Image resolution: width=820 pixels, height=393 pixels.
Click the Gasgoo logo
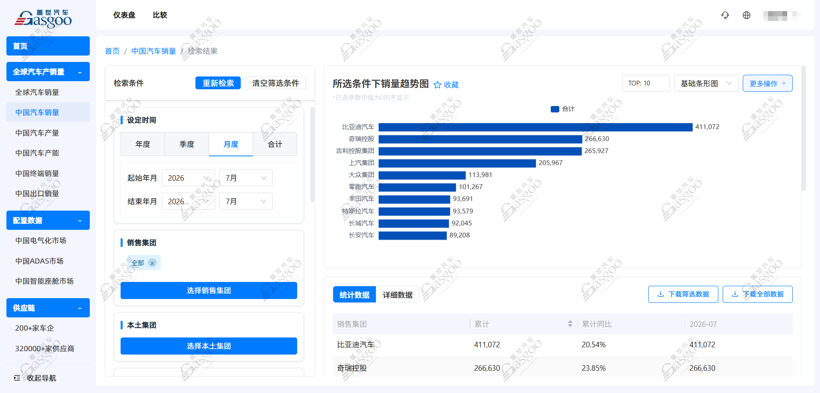pos(43,18)
